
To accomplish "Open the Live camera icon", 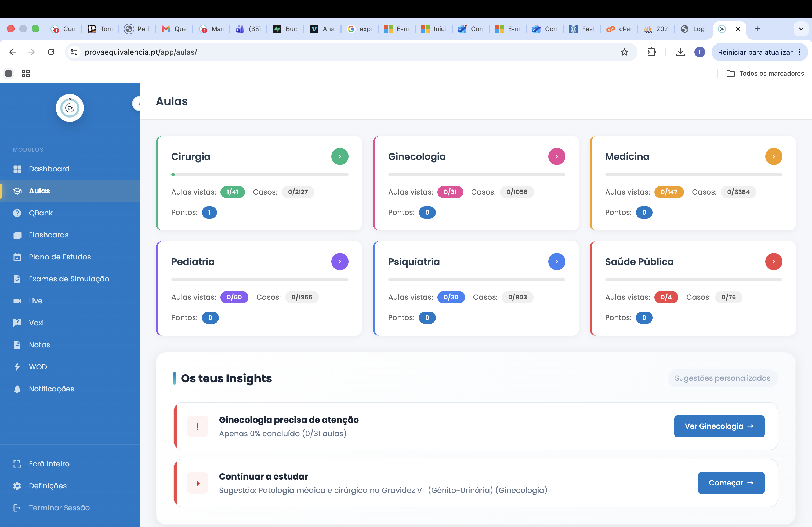I will (17, 301).
